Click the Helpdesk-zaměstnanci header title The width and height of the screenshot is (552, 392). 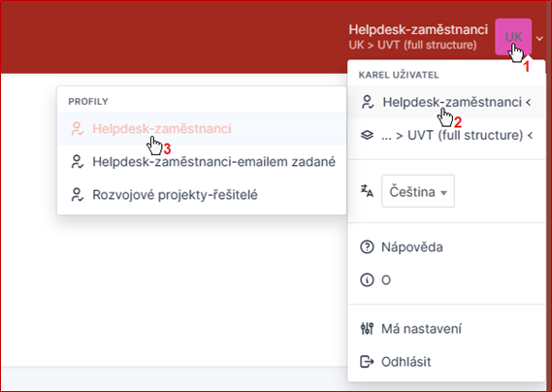pos(418,29)
